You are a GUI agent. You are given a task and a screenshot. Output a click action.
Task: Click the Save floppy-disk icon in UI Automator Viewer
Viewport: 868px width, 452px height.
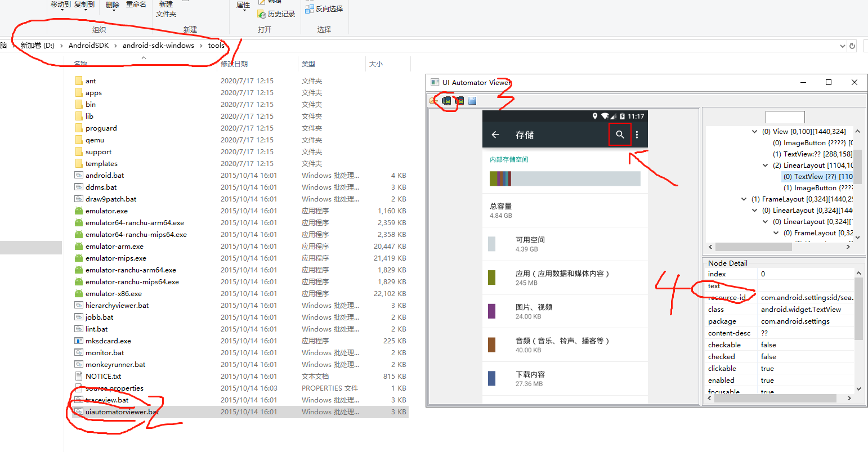[x=472, y=101]
